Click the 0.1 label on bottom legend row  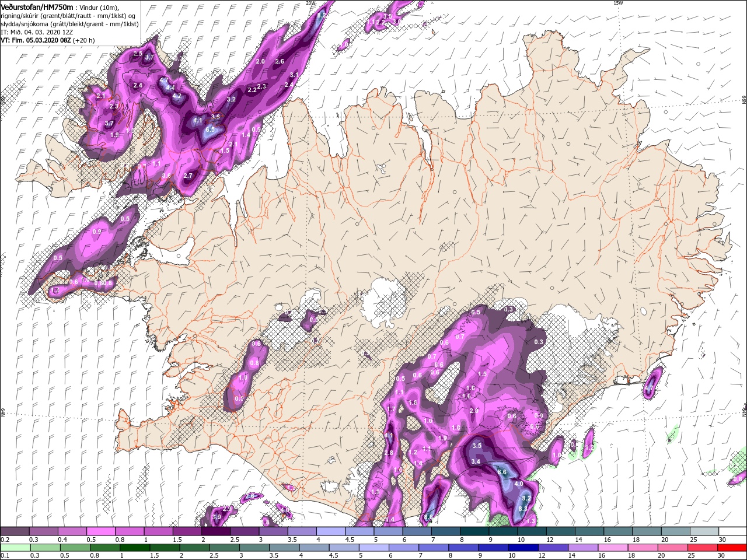[x=5, y=555]
